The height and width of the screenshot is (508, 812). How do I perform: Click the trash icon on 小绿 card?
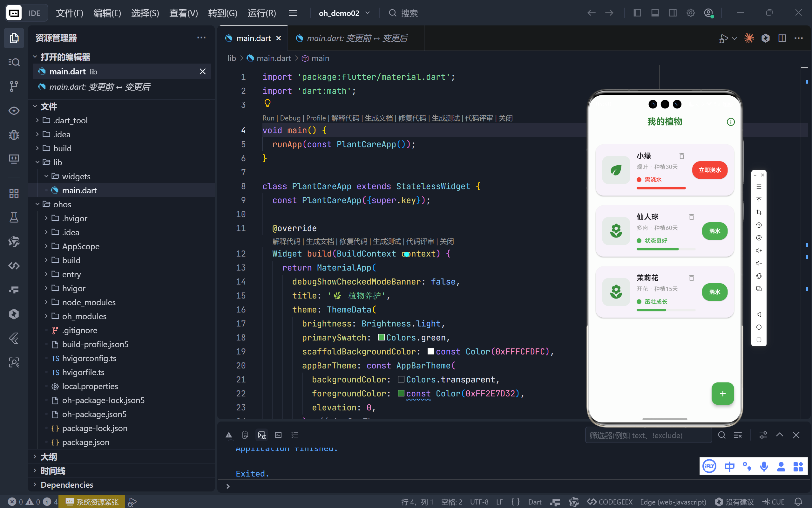[x=681, y=156]
